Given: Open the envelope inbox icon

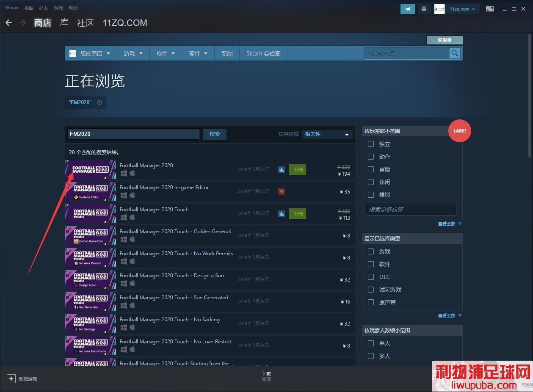Looking at the screenshot, I should click(424, 9).
